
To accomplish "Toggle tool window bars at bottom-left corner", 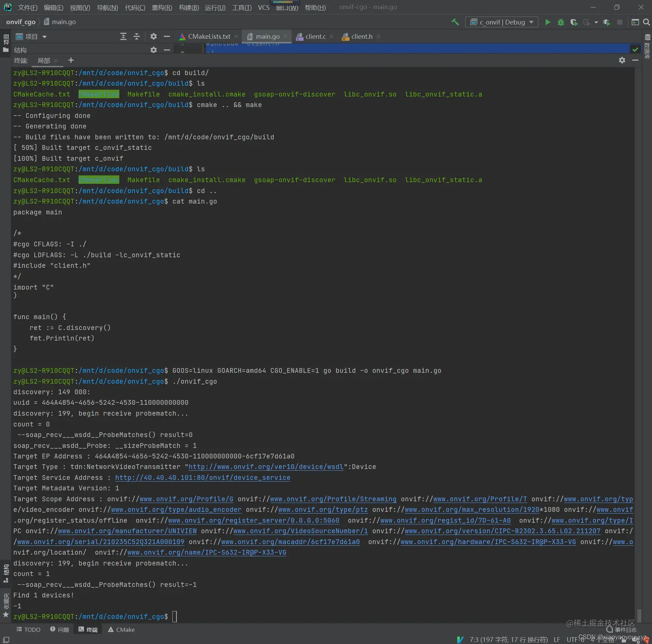I will [6, 640].
